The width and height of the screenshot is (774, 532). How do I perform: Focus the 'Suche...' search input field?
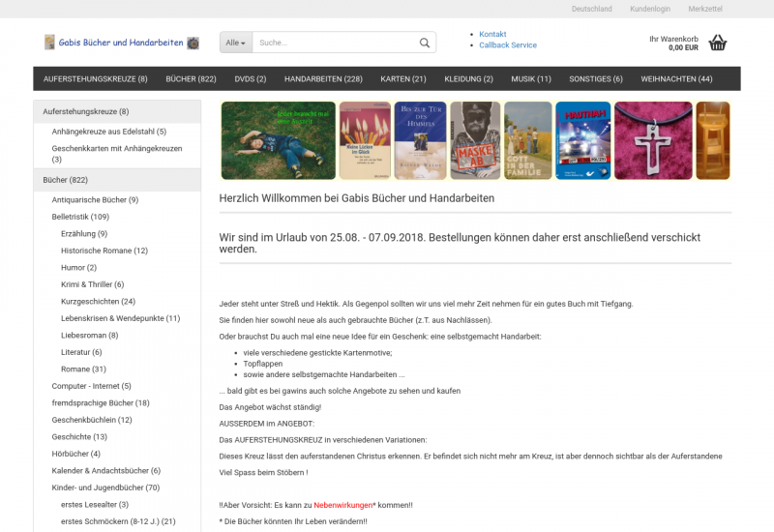click(x=334, y=43)
